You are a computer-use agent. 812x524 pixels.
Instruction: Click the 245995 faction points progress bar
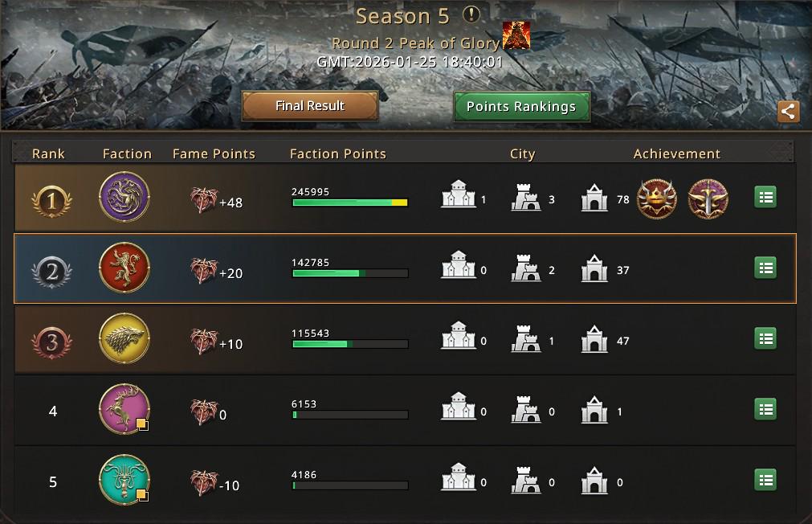[350, 203]
